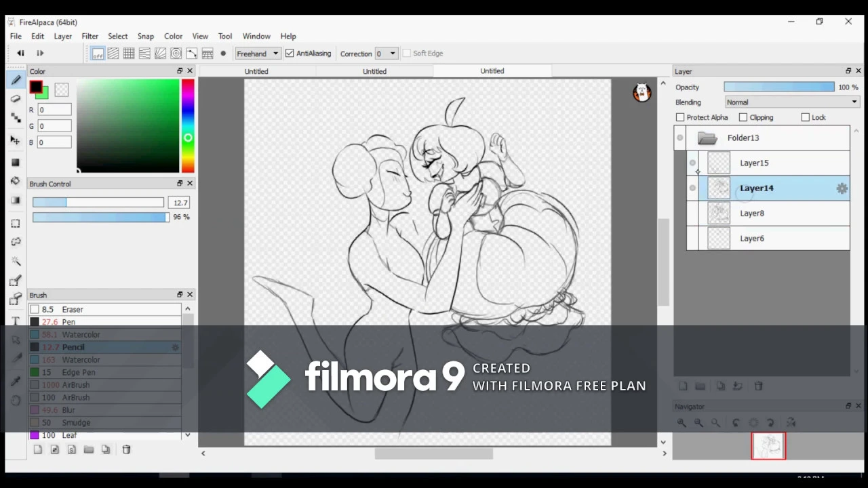The image size is (868, 488).
Task: Select the Magic Wand tool
Action: (x=16, y=261)
